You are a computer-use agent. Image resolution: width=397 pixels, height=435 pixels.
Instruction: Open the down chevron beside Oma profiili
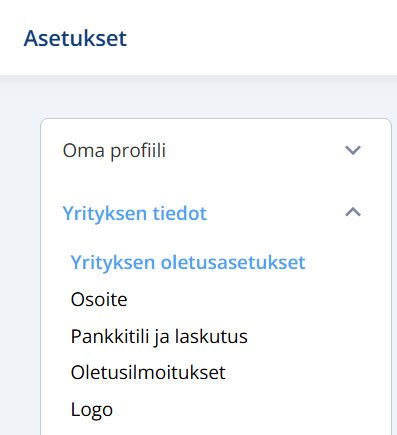[x=353, y=150]
